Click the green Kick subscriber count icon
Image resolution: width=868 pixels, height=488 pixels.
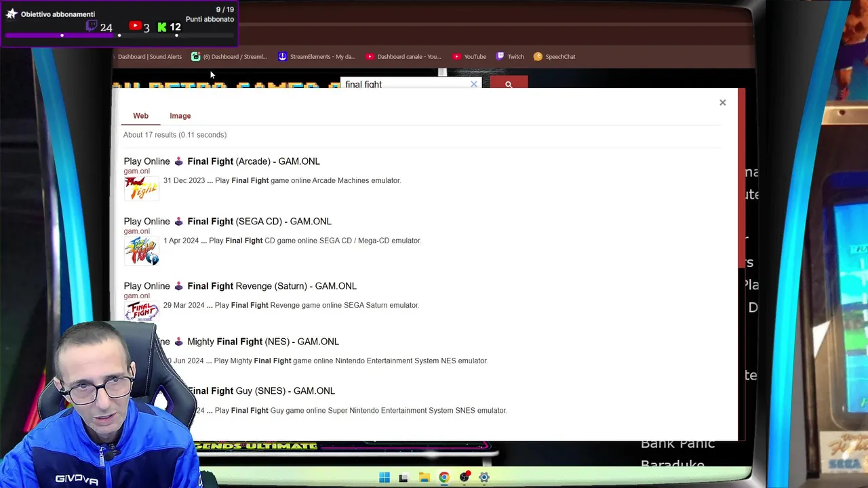click(x=162, y=27)
